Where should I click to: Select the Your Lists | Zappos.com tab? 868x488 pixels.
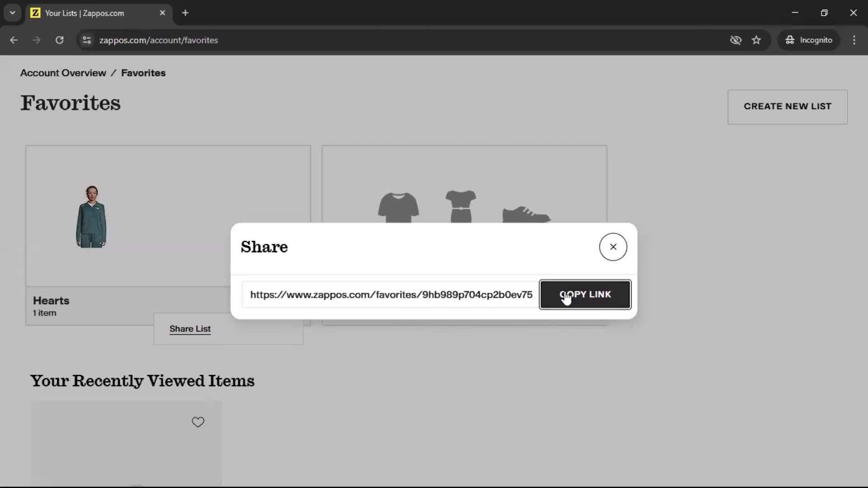pos(99,13)
